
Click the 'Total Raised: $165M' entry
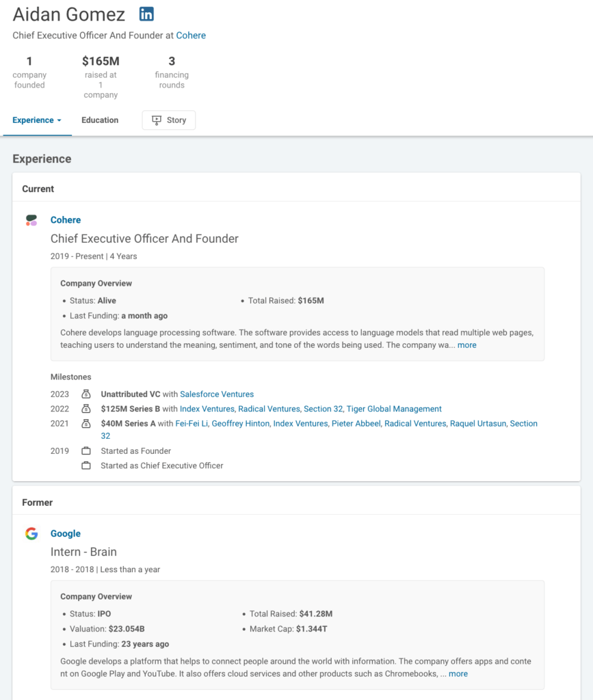point(286,301)
